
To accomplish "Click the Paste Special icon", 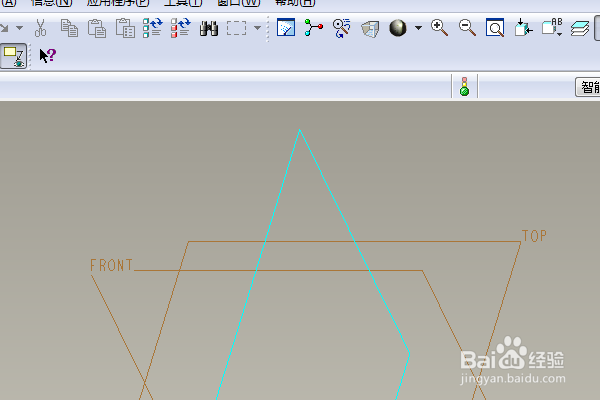I will click(x=125, y=28).
